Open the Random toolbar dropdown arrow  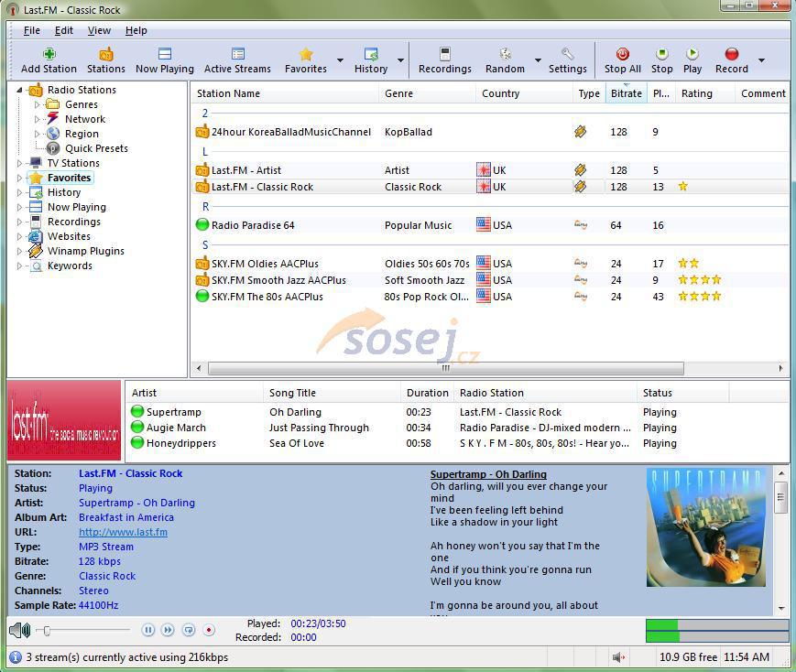click(x=538, y=60)
